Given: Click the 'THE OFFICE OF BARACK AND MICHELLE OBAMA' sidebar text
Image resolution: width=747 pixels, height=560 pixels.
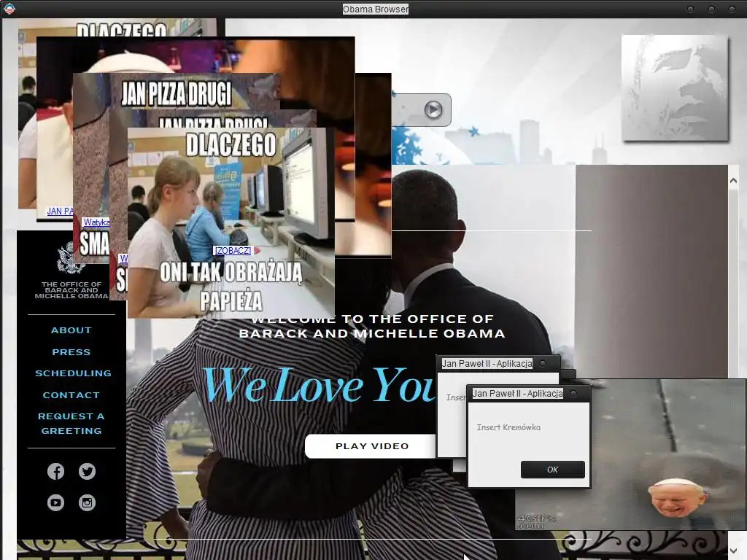Looking at the screenshot, I should coord(71,290).
